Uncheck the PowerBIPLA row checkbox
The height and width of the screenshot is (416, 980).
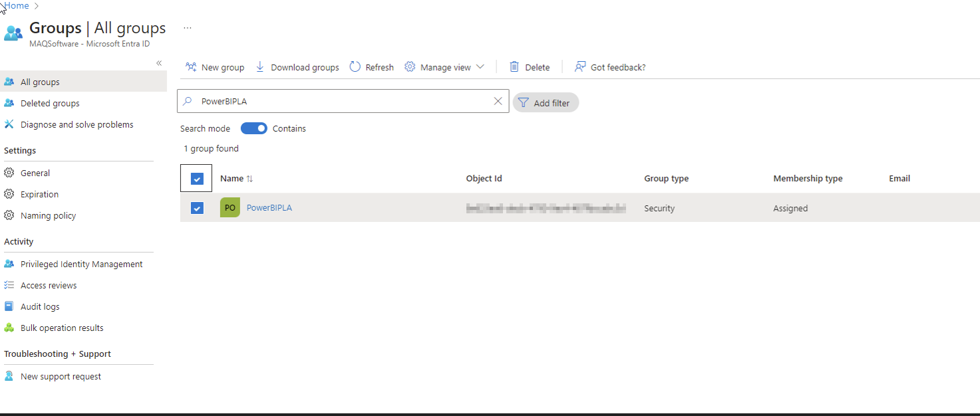tap(197, 208)
